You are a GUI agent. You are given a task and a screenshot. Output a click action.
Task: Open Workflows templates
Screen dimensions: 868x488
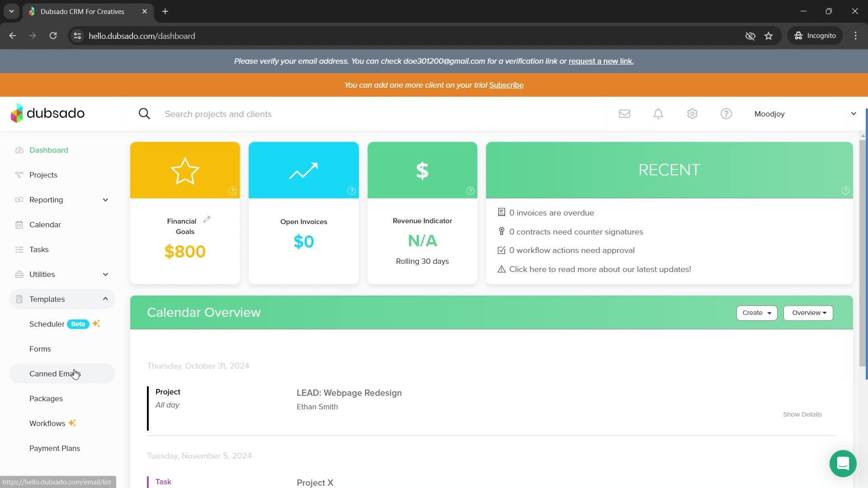(47, 423)
